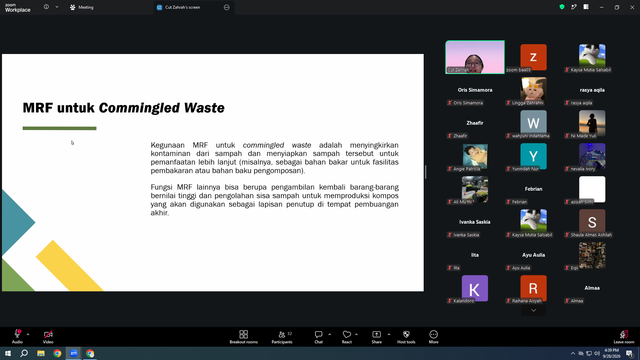Start screen sharing with Share button

376,337
